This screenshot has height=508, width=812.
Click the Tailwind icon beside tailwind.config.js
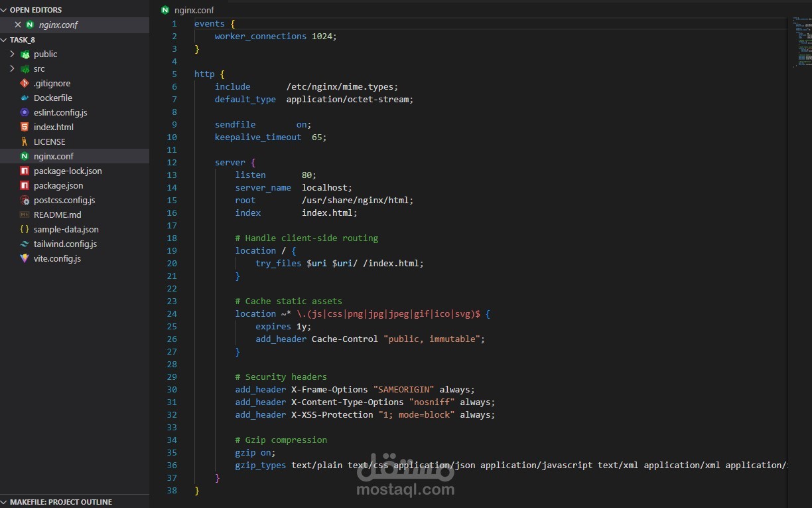point(25,244)
